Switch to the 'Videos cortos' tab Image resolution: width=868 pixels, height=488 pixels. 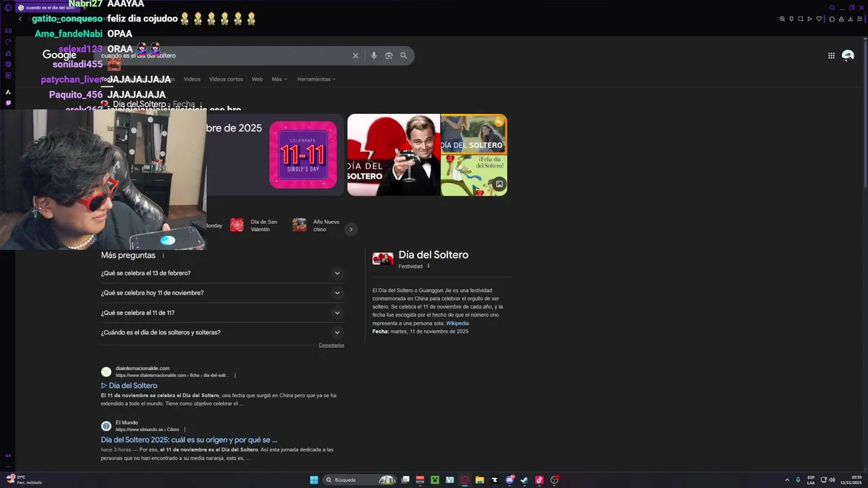coord(226,79)
